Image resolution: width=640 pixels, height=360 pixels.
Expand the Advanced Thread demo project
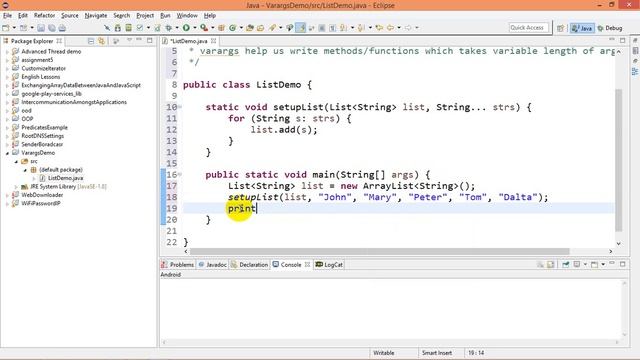tap(7, 52)
